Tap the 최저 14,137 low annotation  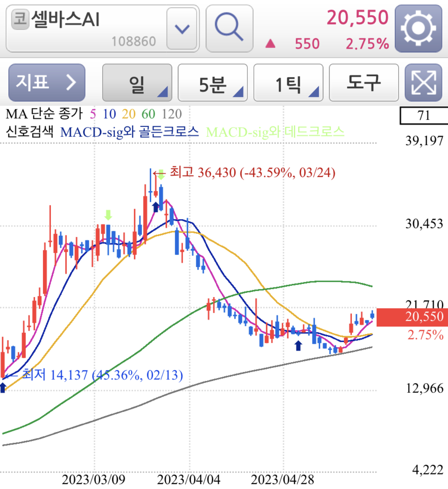102,374
